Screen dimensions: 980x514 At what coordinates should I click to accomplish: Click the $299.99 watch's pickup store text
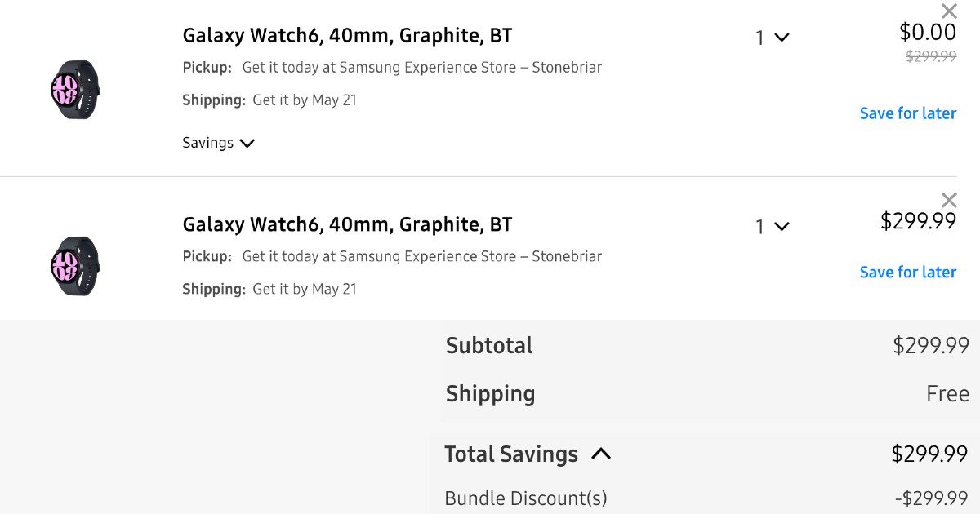coord(421,256)
